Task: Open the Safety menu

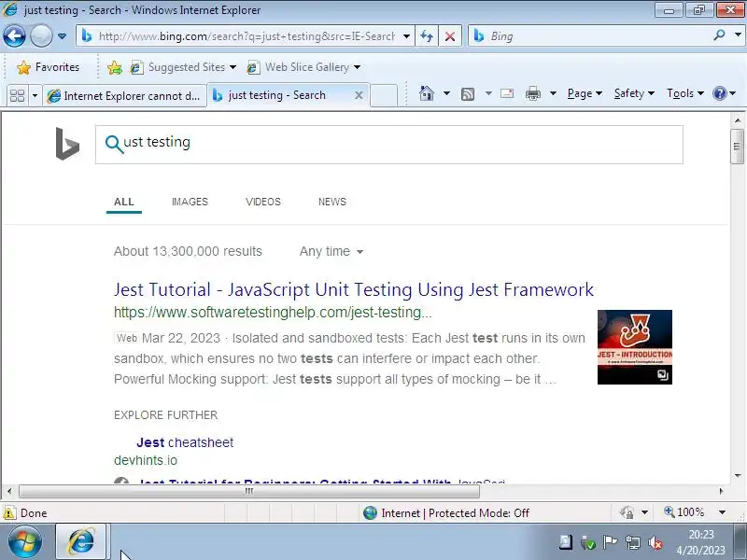Action: (634, 93)
